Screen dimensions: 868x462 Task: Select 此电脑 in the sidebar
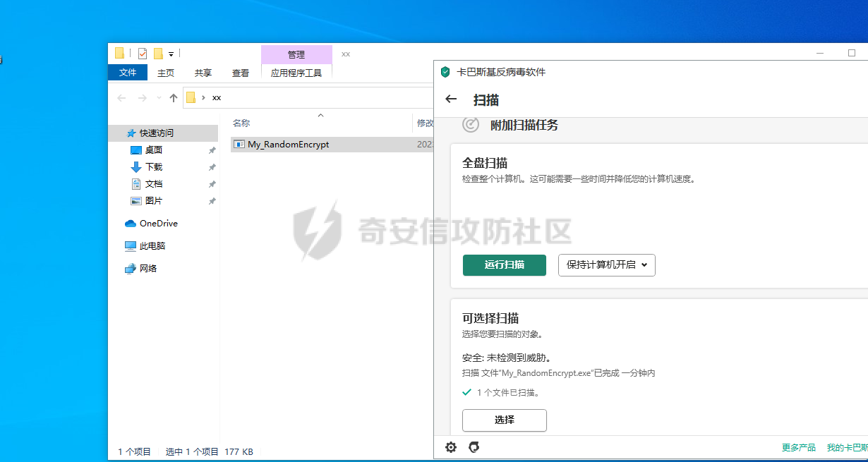(152, 246)
